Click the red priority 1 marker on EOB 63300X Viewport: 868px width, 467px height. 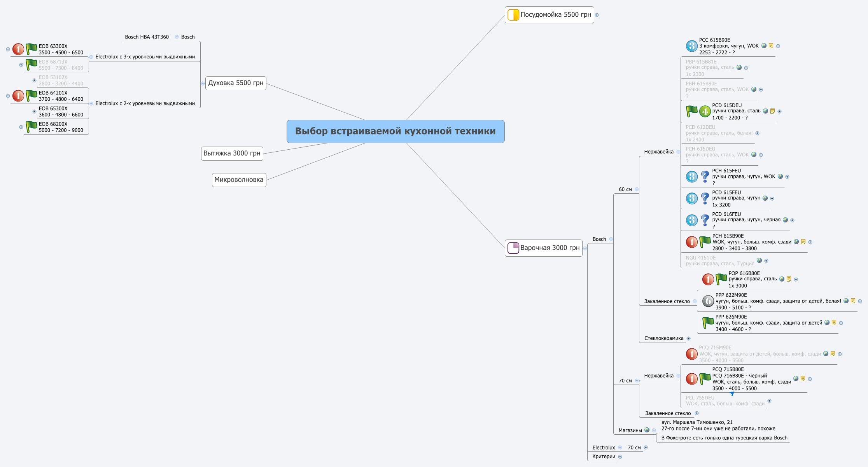tap(18, 49)
